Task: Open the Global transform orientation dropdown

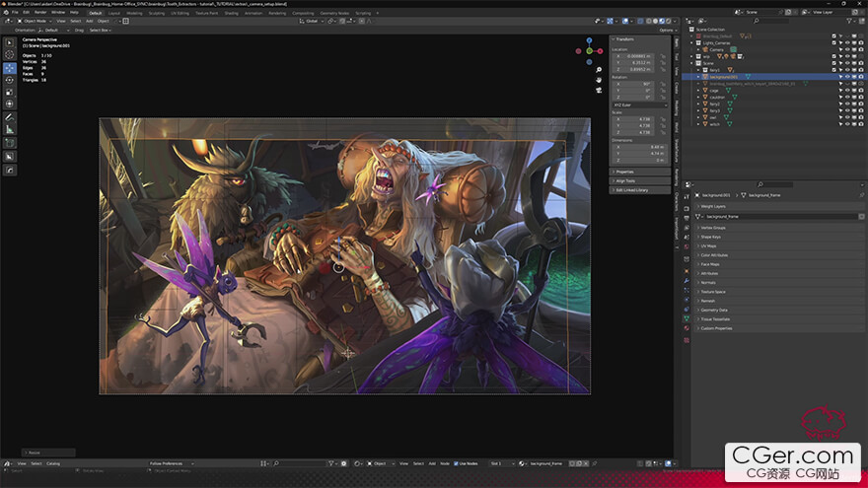Action: [x=312, y=21]
